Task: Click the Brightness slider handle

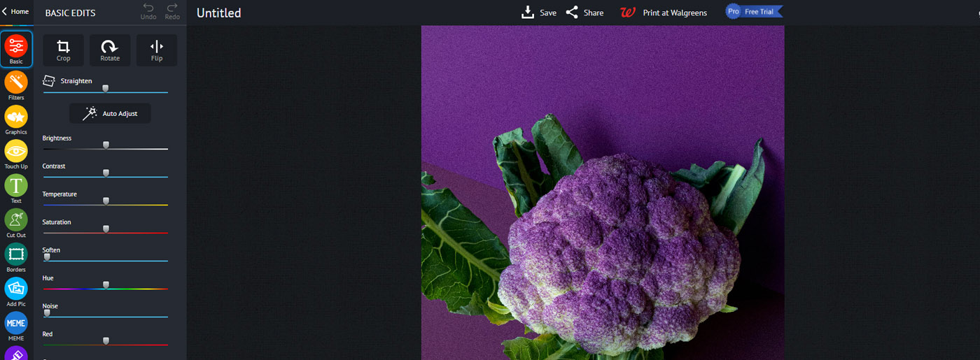Action: (106, 145)
